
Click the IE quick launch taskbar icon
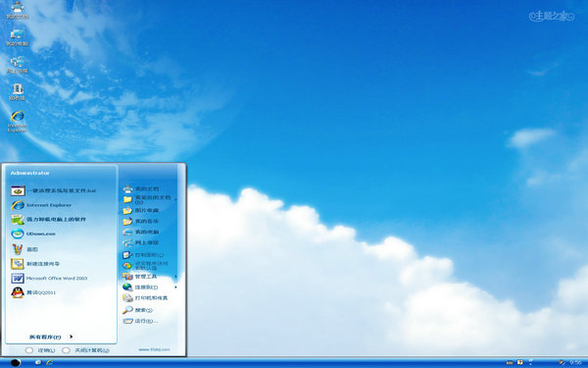tap(49, 362)
